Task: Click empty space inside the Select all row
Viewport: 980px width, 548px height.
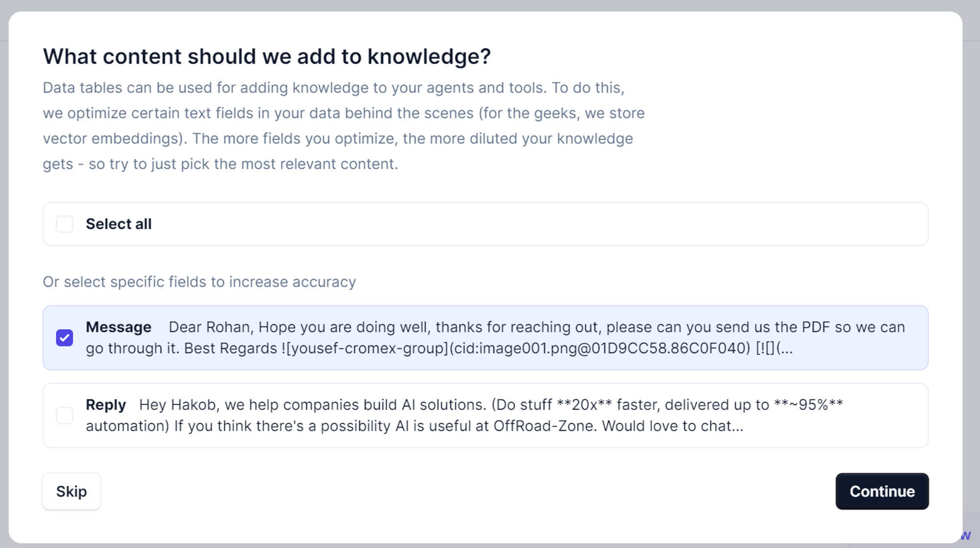Action: pyautogui.click(x=539, y=224)
